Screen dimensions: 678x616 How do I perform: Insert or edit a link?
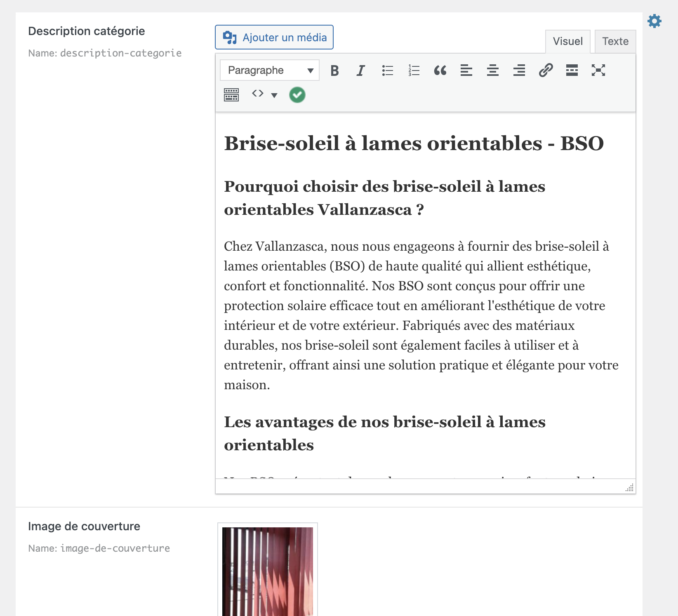tap(546, 71)
